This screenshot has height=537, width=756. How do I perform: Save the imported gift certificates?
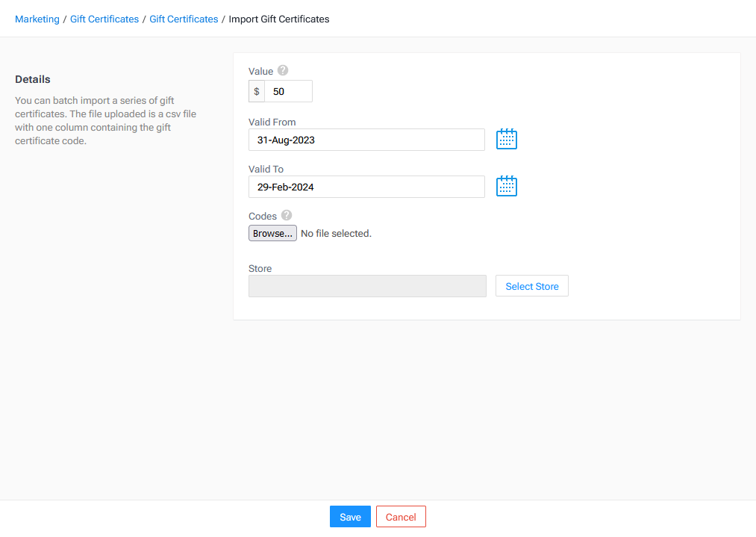pos(350,516)
